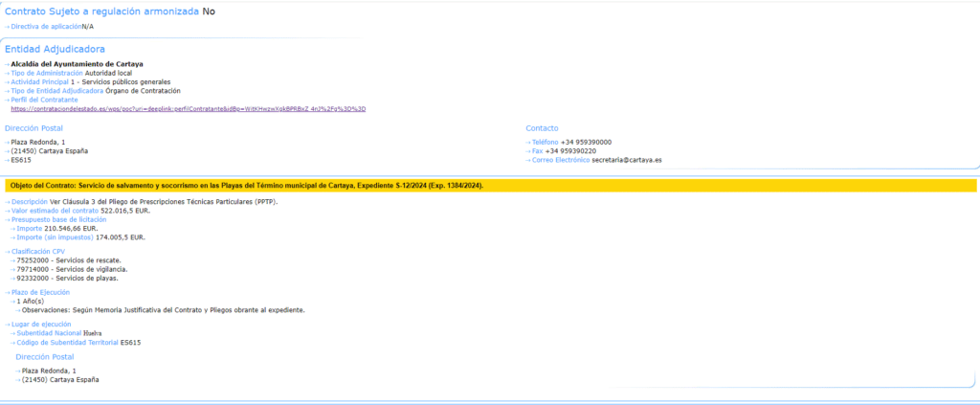Click the arrow bullet before Lugar de ejecución
Screen dimensions: 980x405
pos(7,325)
